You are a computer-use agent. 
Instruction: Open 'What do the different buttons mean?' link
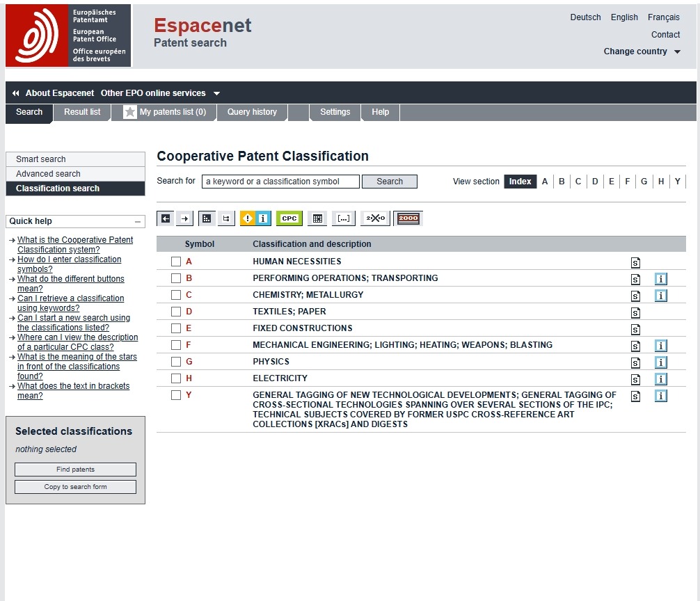click(x=71, y=284)
